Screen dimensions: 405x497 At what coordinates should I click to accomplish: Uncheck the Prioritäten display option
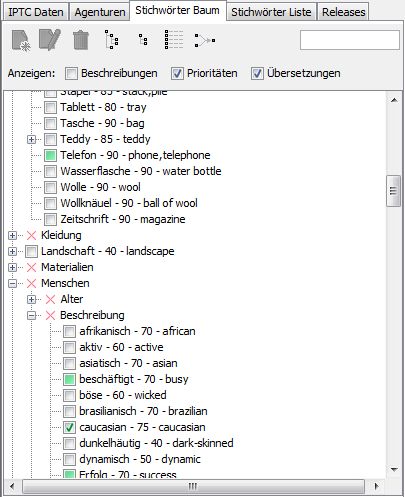[177, 73]
